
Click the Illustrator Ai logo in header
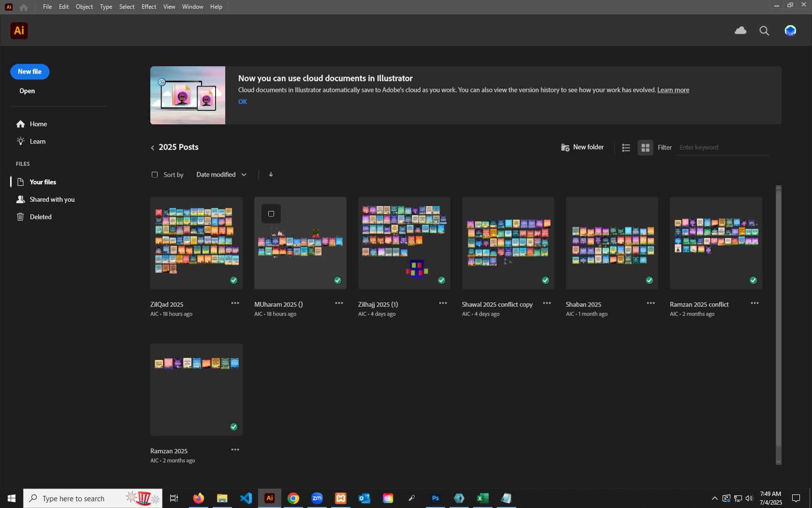coord(19,30)
